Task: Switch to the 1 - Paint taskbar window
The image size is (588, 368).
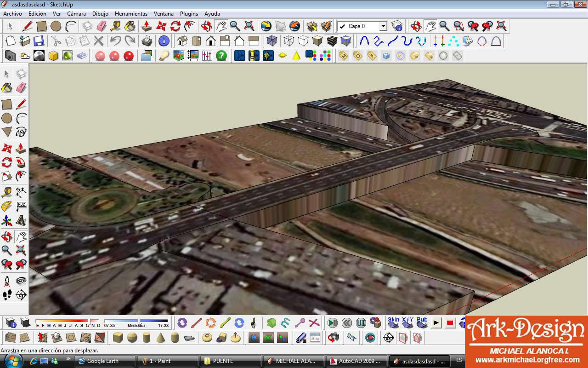Action: pyautogui.click(x=168, y=361)
